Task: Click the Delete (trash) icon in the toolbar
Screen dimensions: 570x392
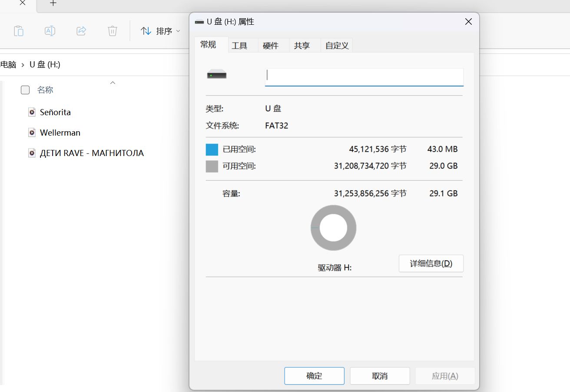Action: pyautogui.click(x=112, y=30)
